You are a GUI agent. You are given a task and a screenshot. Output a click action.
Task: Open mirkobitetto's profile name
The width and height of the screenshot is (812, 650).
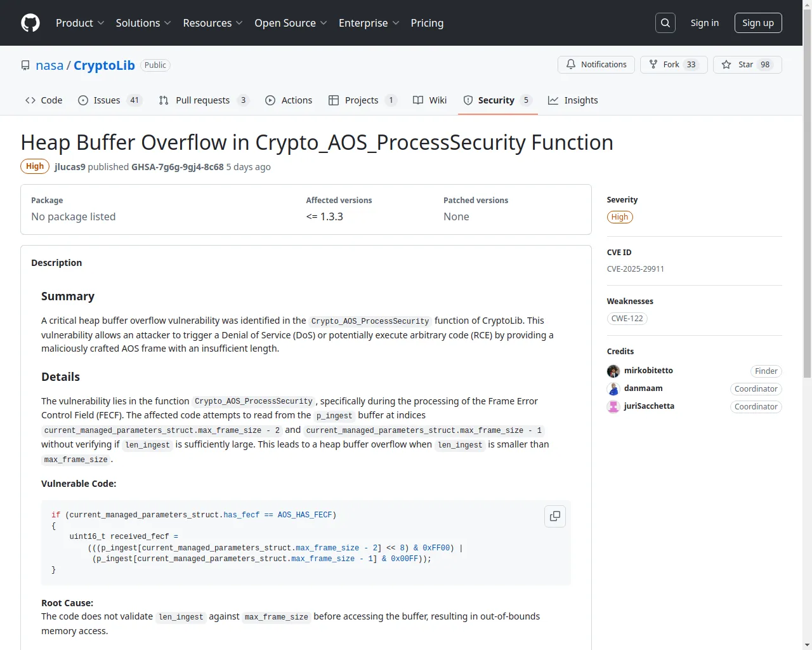pos(648,370)
